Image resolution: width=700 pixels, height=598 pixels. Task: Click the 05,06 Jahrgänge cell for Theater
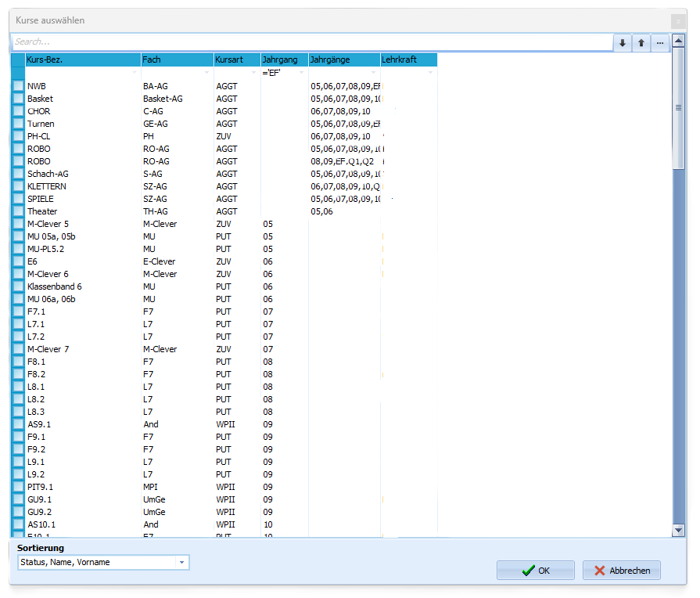pos(322,211)
